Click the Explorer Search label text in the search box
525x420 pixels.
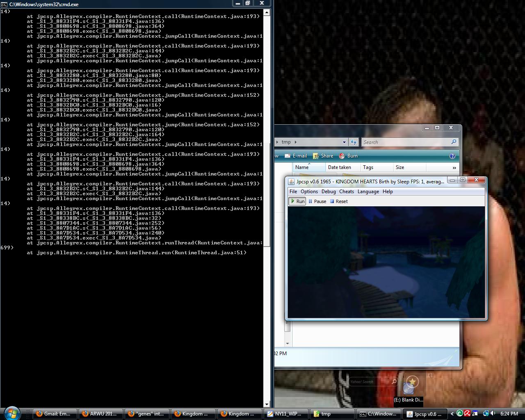(371, 142)
